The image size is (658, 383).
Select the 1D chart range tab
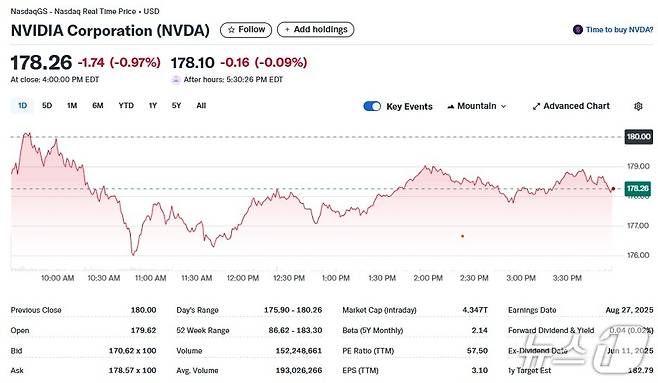coord(22,106)
